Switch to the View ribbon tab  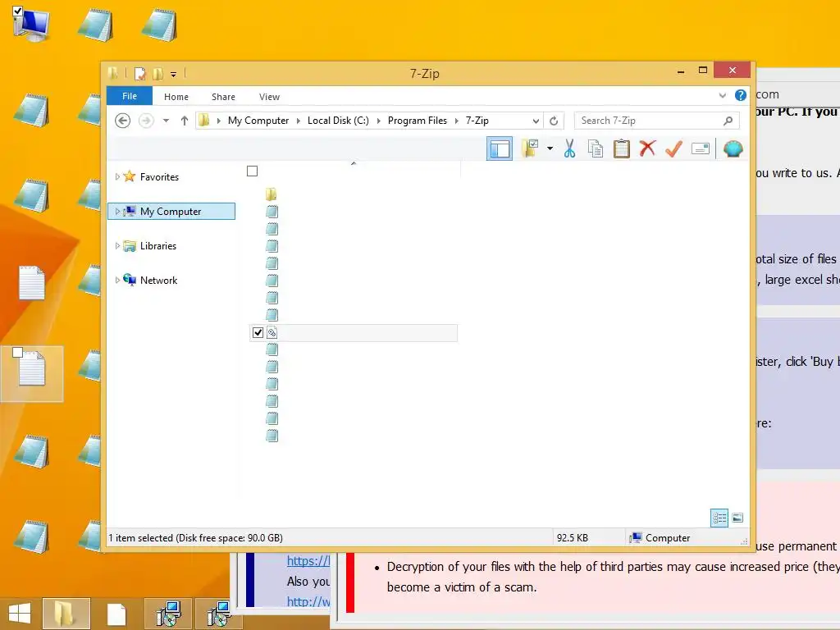[x=269, y=97]
